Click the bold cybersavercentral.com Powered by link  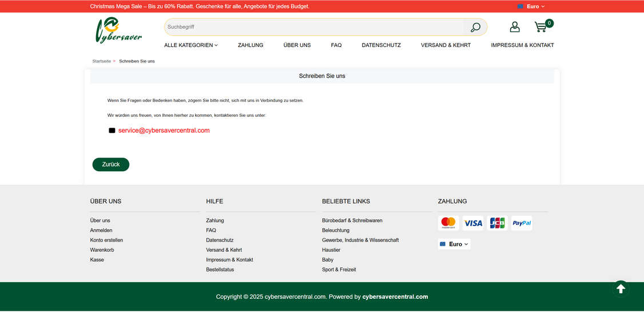pos(395,297)
